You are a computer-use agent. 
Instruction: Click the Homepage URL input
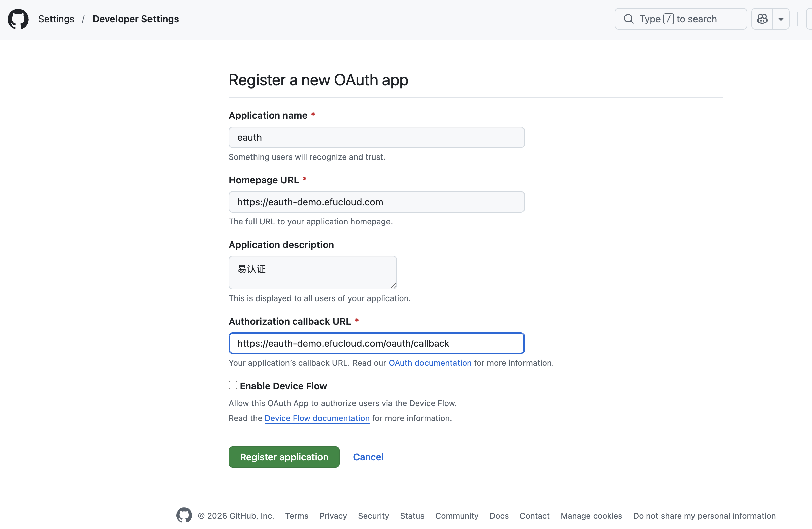[x=376, y=202]
